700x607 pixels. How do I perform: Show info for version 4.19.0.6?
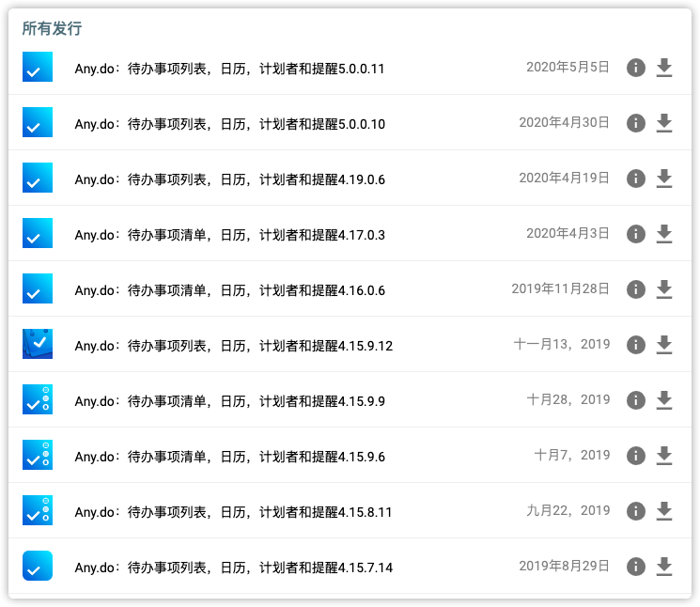636,179
